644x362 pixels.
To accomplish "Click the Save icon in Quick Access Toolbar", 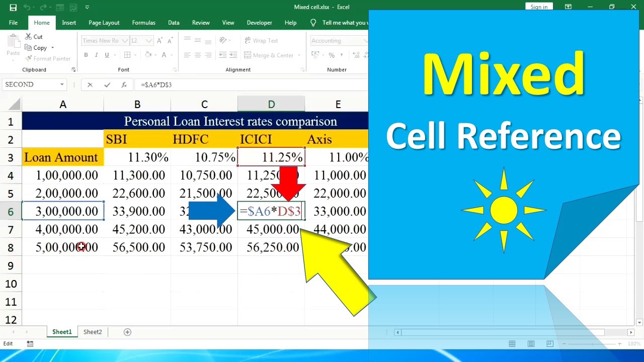I will click(x=13, y=8).
